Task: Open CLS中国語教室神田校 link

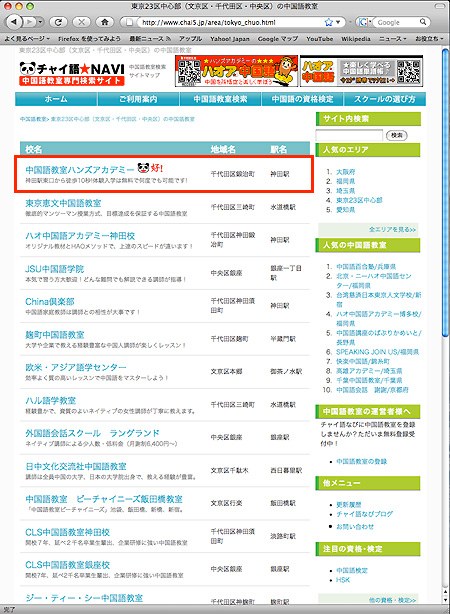Action: click(67, 532)
